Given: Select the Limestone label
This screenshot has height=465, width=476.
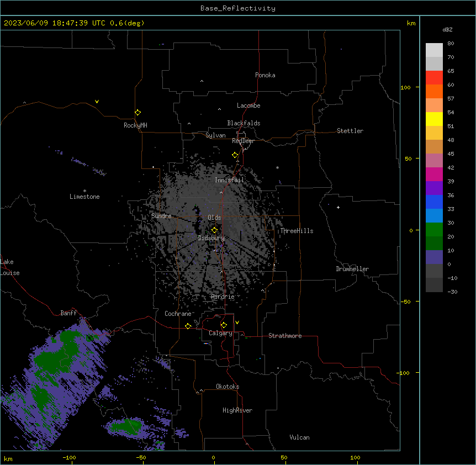Looking at the screenshot, I should (84, 197).
